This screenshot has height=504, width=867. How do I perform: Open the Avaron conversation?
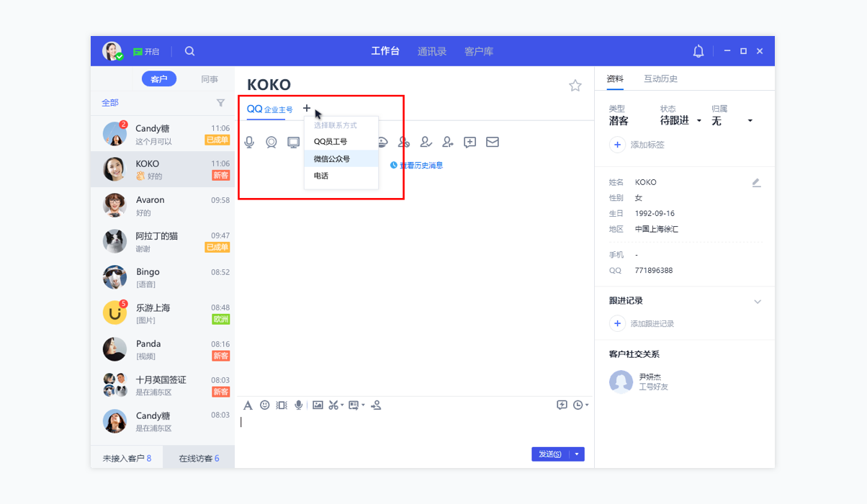pos(163,206)
